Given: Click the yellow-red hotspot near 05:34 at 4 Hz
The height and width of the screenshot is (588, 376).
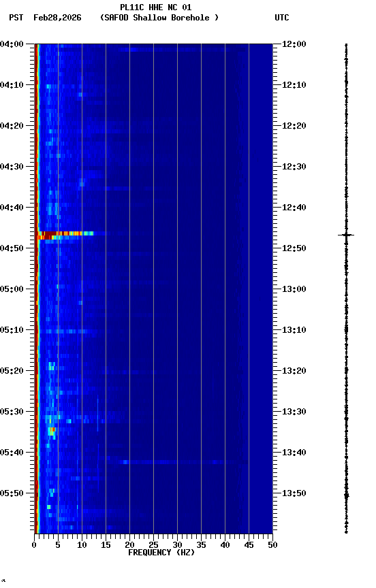Looking at the screenshot, I should tap(52, 431).
